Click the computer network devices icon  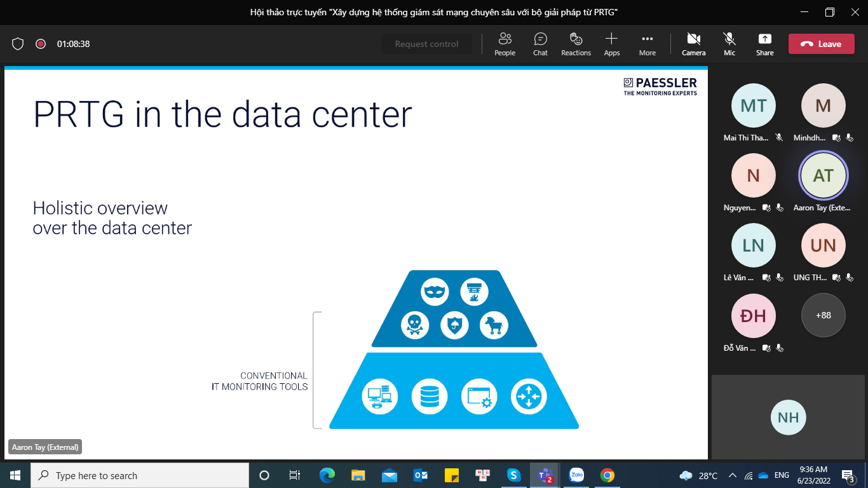380,396
